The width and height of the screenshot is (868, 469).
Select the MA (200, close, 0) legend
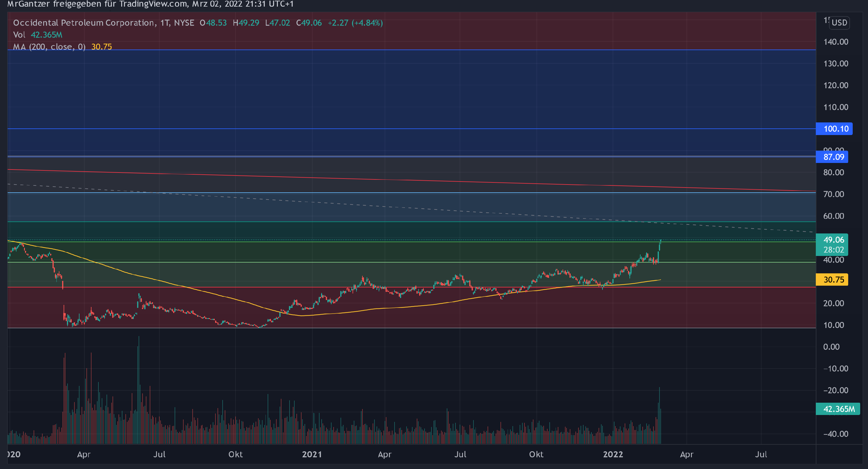point(49,47)
